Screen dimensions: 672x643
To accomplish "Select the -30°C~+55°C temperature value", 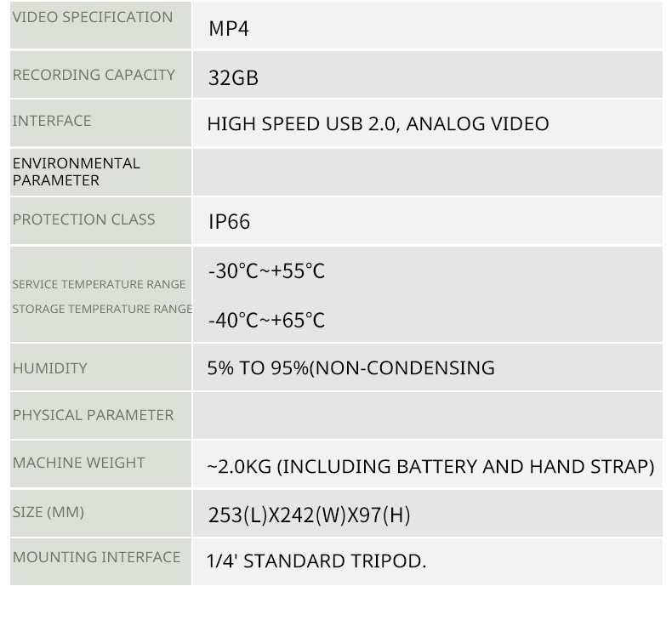I will pyautogui.click(x=266, y=271).
